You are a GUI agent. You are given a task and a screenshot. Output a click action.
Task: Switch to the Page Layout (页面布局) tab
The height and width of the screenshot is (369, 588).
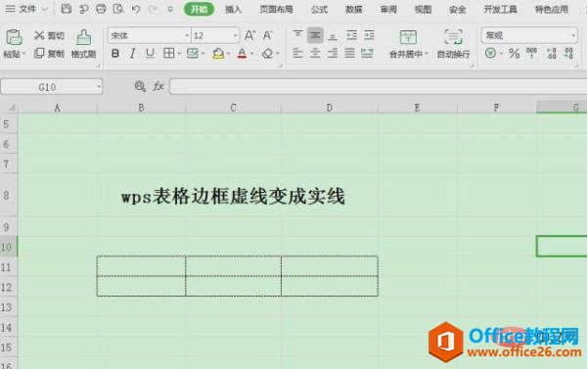coord(276,10)
